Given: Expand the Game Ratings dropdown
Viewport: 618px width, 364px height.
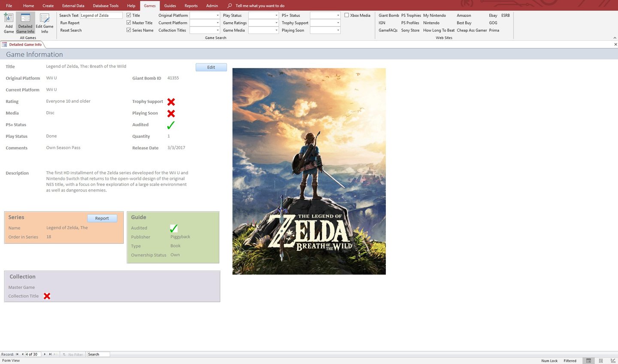Looking at the screenshot, I should pos(276,23).
